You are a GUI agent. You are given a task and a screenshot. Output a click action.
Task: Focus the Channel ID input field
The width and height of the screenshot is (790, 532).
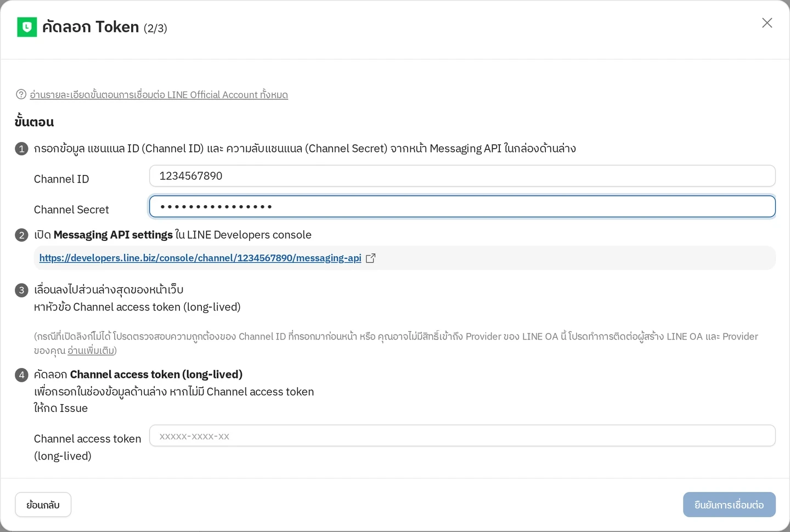462,176
